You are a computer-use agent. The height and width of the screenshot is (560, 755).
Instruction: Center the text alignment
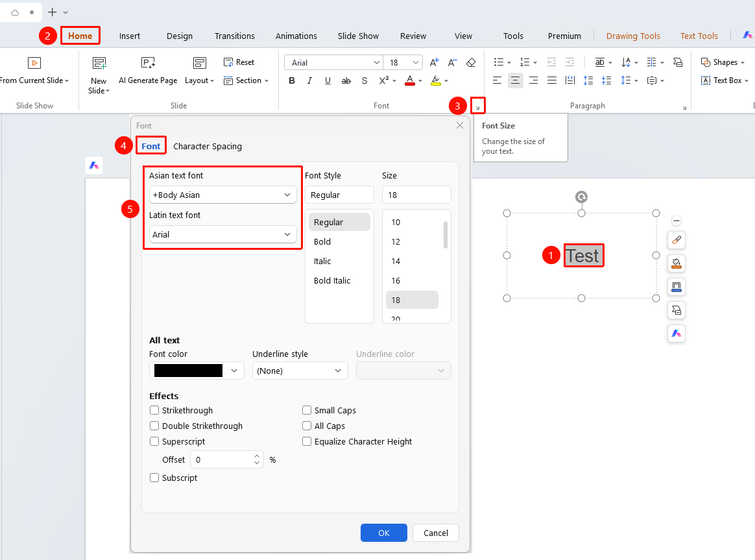515,80
